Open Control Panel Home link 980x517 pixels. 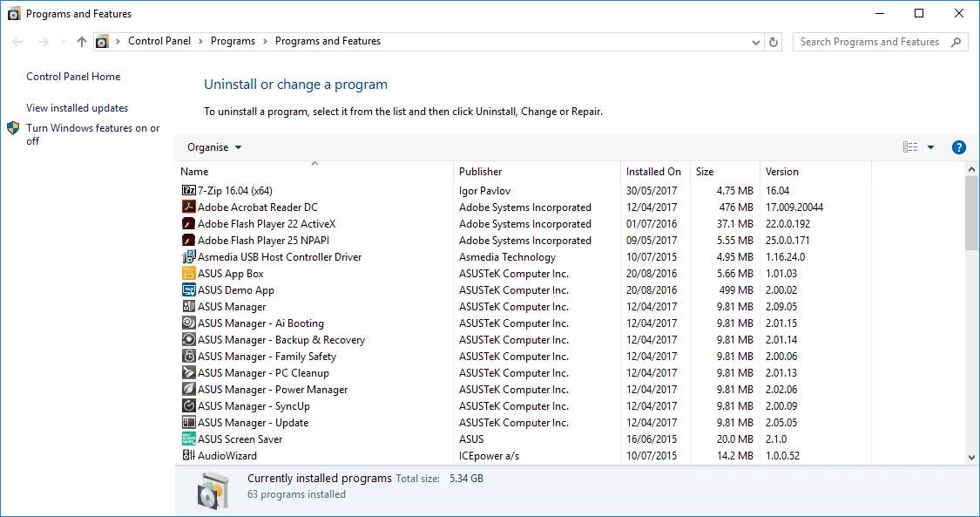(x=73, y=77)
